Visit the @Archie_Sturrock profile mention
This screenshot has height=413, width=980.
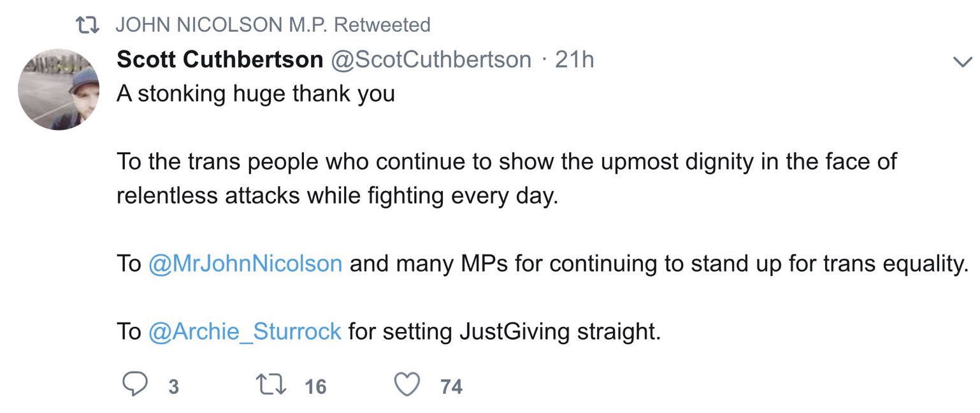(x=245, y=331)
